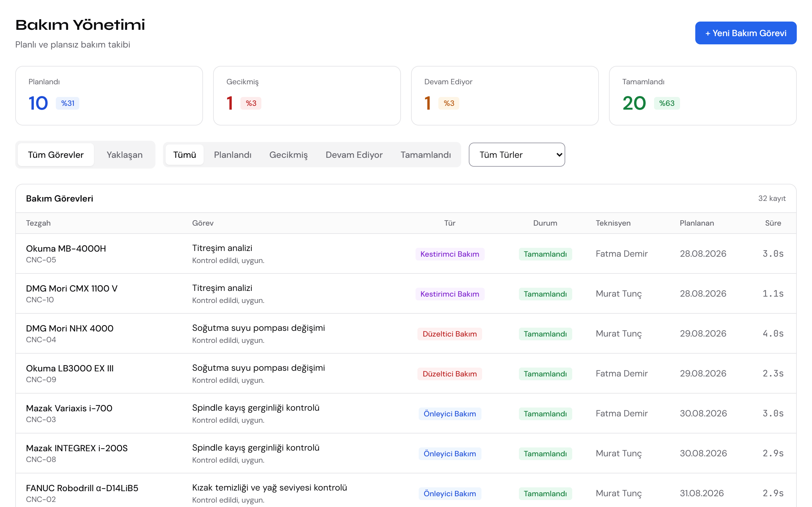This screenshot has height=507, width=812.
Task: Select the Tamamlandı filter tab
Action: [425, 155]
